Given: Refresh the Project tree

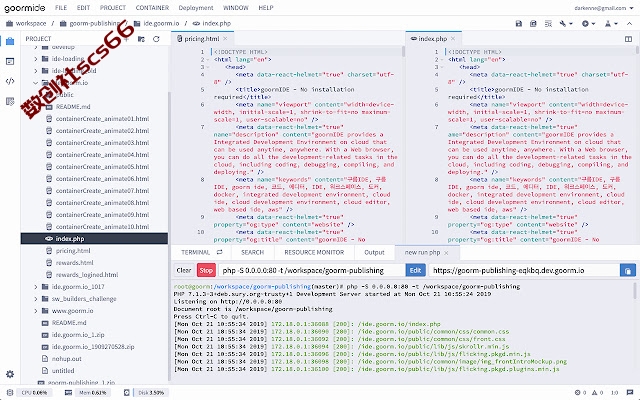Looking at the screenshot, I should tap(156, 39).
